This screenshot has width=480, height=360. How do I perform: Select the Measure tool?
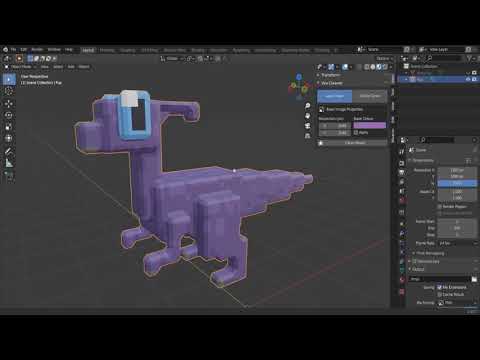pos(9,163)
